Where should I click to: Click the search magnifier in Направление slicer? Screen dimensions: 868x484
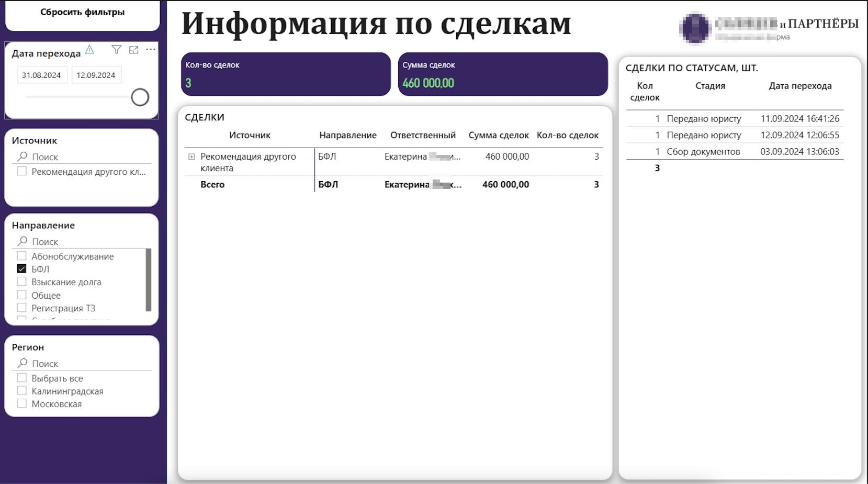(22, 241)
